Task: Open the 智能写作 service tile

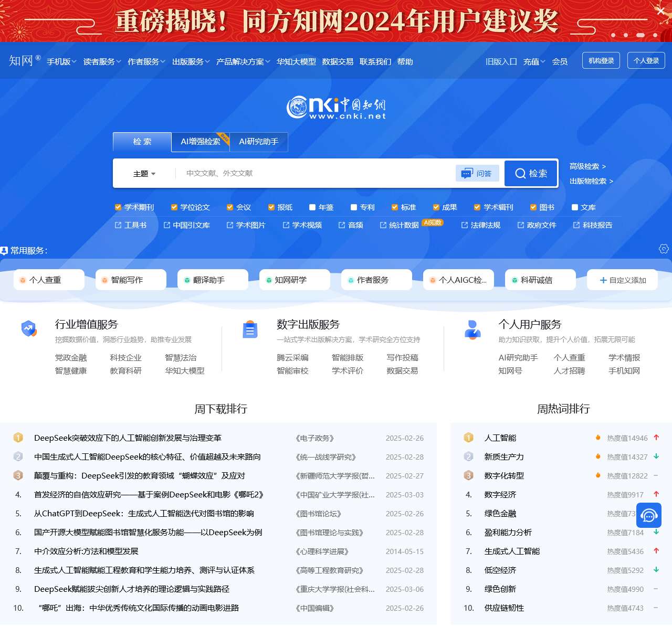Action: tap(131, 280)
